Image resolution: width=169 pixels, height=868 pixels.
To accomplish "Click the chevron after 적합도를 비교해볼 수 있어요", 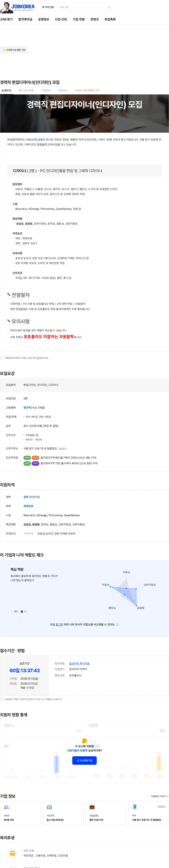I will (x=117, y=624).
